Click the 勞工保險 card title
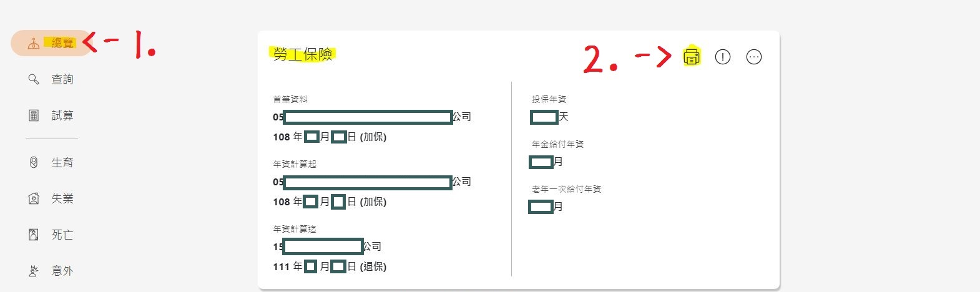 point(303,55)
